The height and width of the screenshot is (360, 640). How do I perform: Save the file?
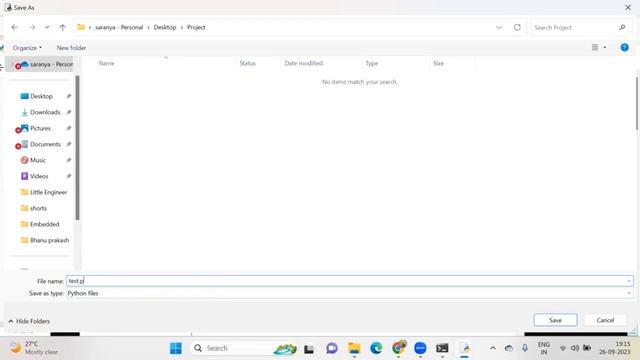coord(556,320)
